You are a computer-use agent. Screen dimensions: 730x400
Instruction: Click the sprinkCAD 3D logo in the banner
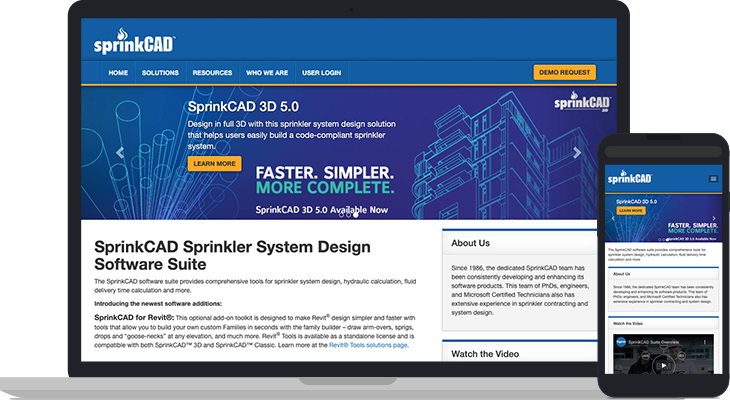click(582, 102)
